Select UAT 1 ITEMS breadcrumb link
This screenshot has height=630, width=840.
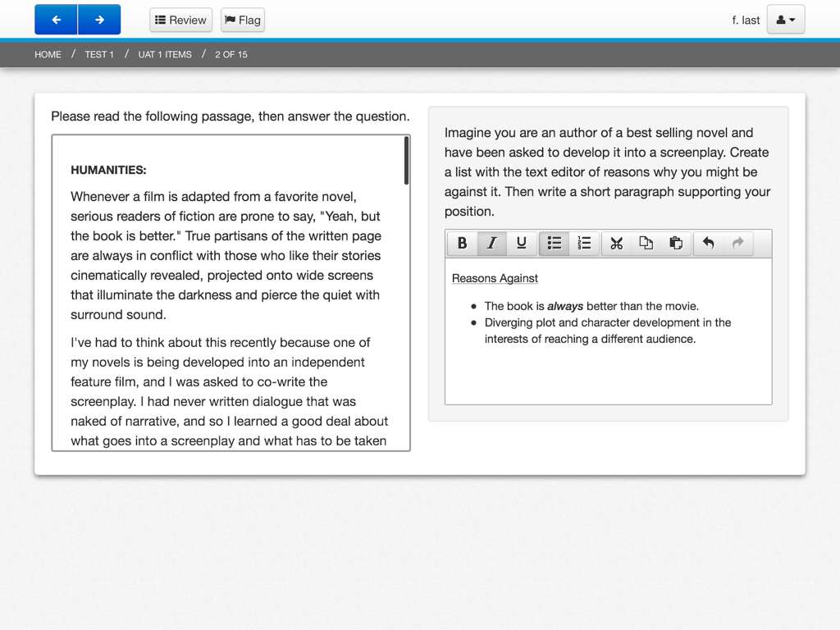click(x=164, y=54)
